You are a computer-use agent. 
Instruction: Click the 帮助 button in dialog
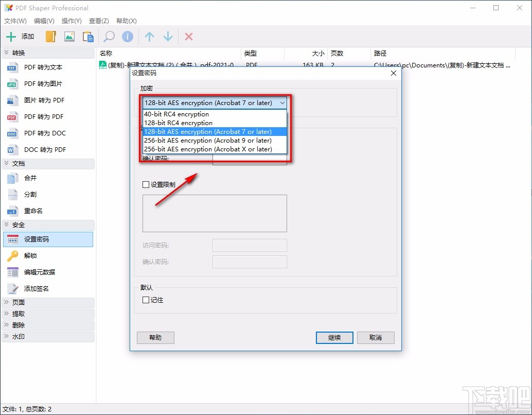point(155,338)
